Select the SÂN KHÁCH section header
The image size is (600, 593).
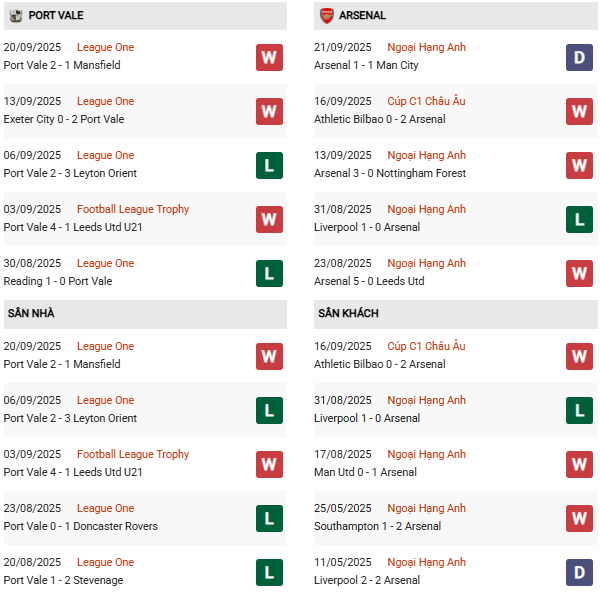tap(455, 314)
